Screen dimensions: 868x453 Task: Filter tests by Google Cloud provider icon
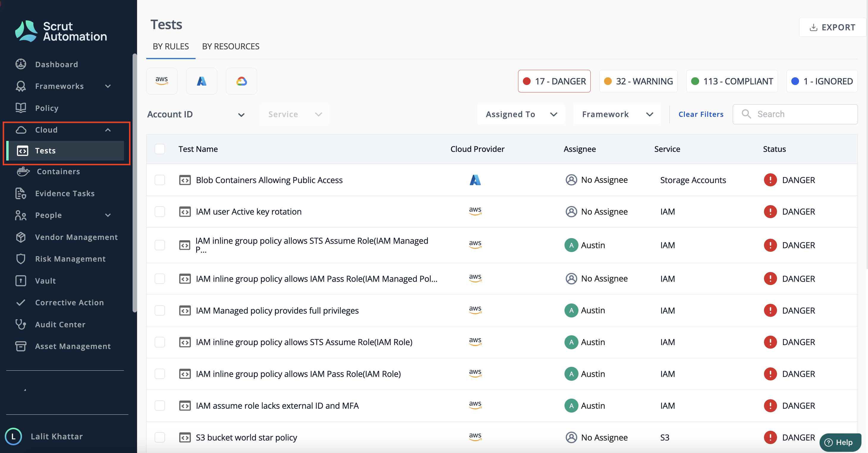[x=241, y=81]
